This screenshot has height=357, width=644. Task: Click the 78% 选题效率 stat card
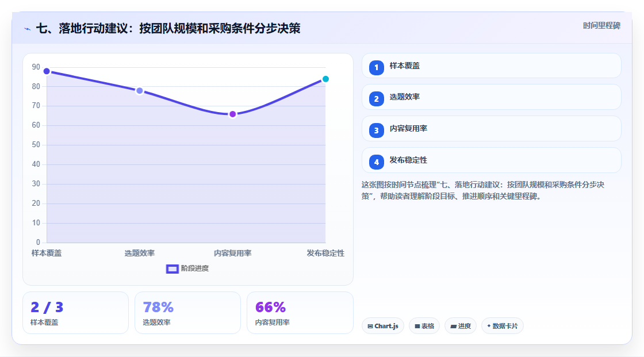point(187,313)
